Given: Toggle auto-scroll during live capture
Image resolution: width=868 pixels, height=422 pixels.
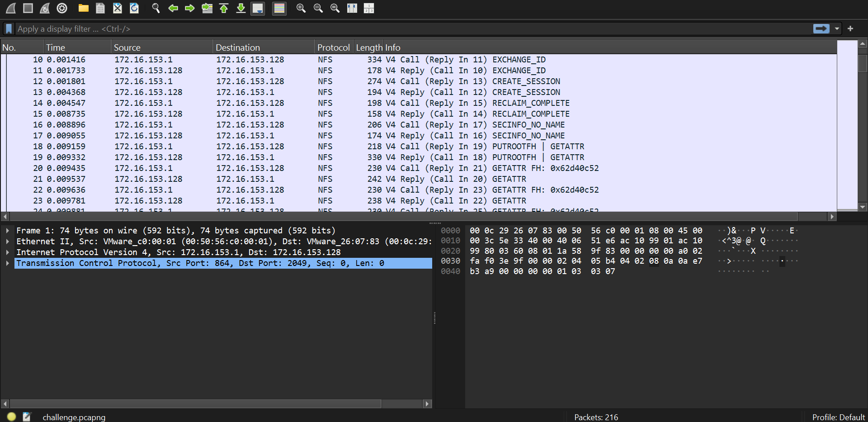Looking at the screenshot, I should pos(258,8).
